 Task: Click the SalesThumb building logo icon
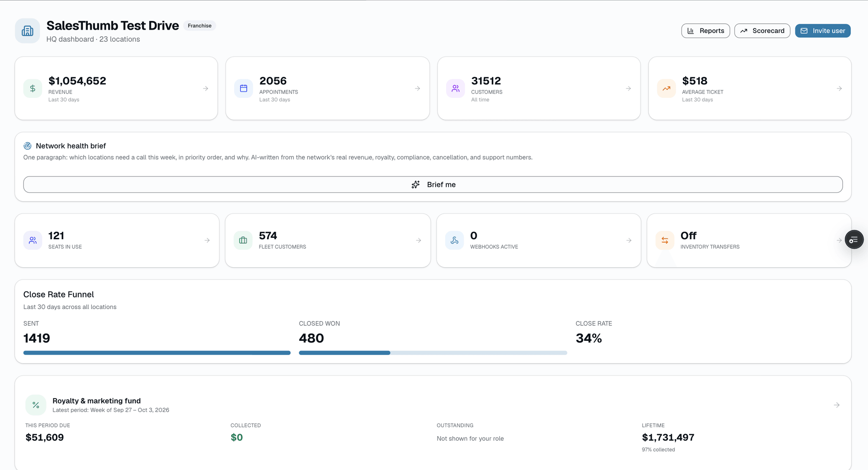[28, 31]
